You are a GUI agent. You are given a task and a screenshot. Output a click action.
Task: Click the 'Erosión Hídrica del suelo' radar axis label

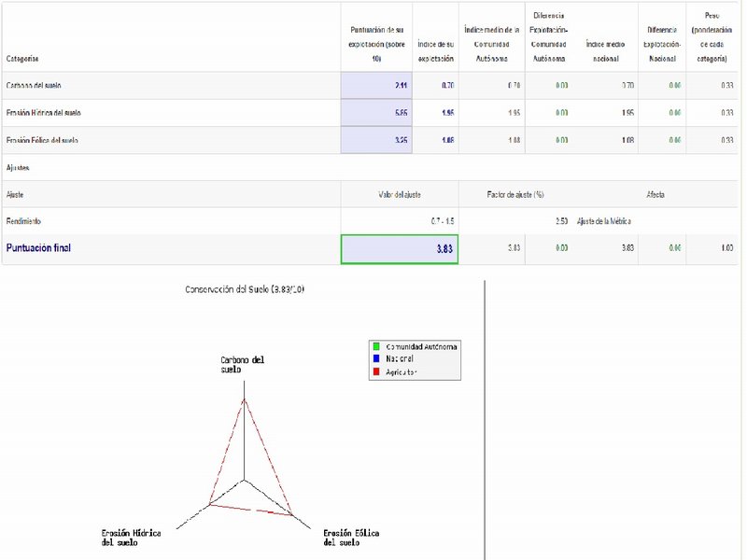(x=131, y=538)
